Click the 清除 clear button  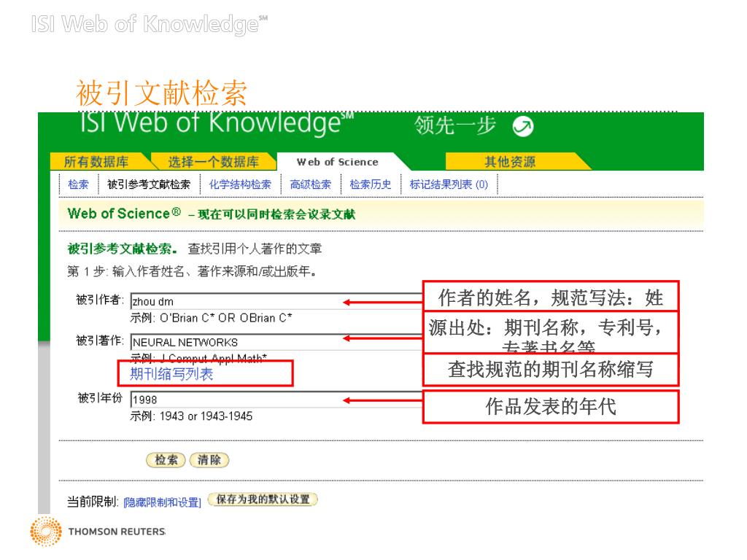pyautogui.click(x=209, y=460)
